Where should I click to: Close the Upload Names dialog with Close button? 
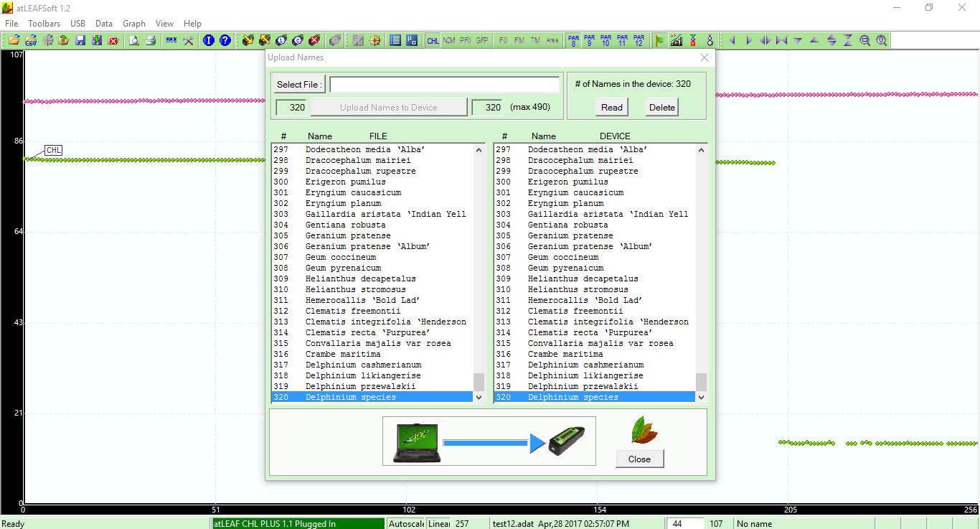639,459
